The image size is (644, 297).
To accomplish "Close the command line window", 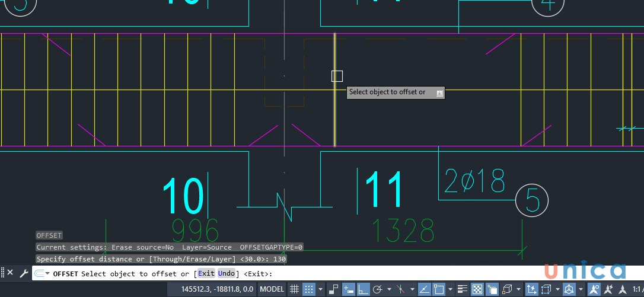I will (10, 273).
